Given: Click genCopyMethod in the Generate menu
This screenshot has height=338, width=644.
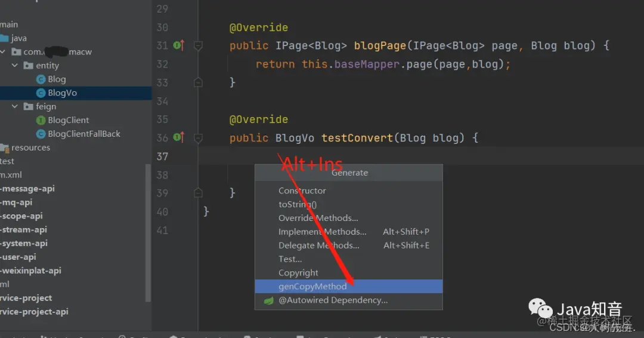Looking at the screenshot, I should tap(349, 286).
